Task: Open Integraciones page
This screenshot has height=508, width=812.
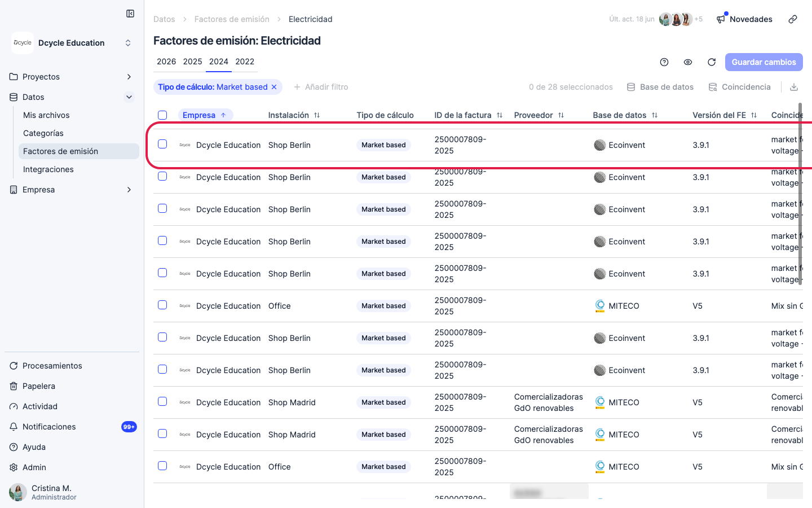Action: pos(48,169)
